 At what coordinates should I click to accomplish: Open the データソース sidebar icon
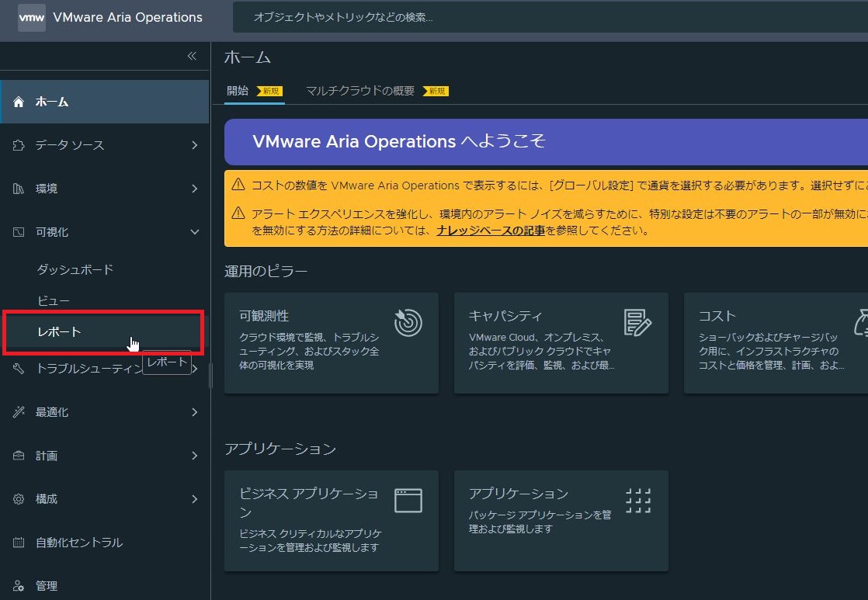[17, 144]
